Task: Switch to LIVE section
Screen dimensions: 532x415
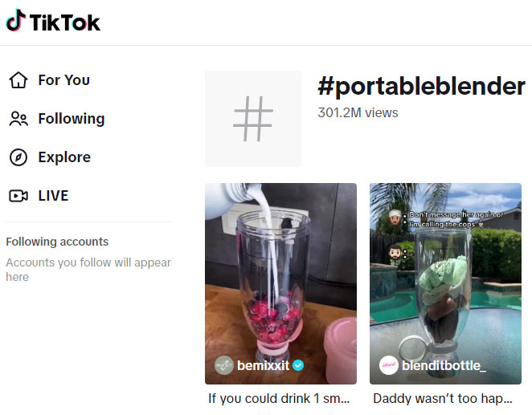Action: (x=53, y=196)
